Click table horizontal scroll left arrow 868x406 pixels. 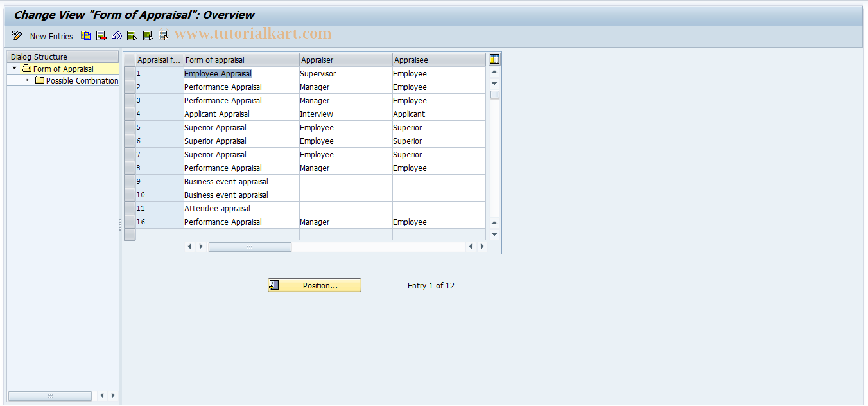(189, 247)
